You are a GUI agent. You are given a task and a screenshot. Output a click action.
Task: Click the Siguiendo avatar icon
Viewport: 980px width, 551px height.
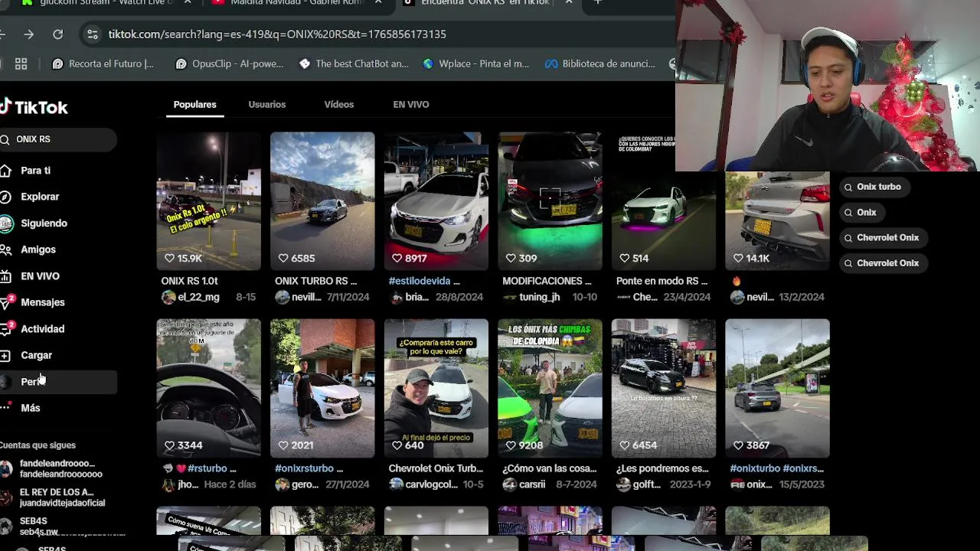tap(6, 223)
